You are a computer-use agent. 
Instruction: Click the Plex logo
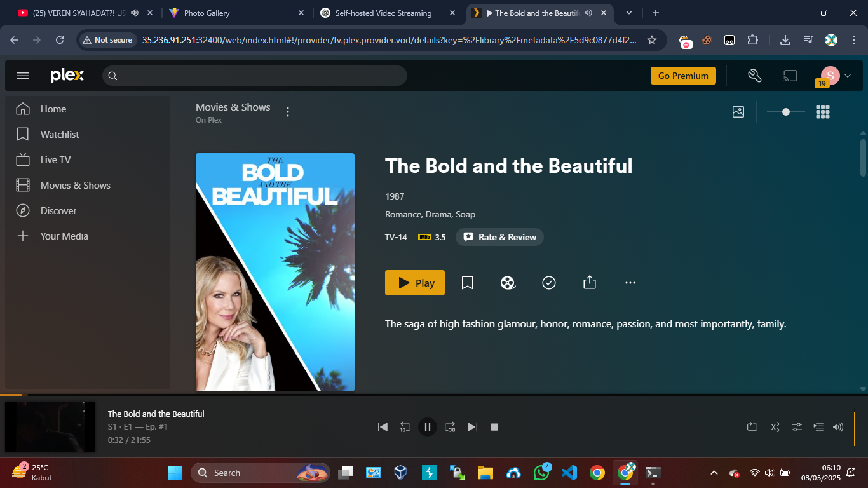(x=67, y=76)
